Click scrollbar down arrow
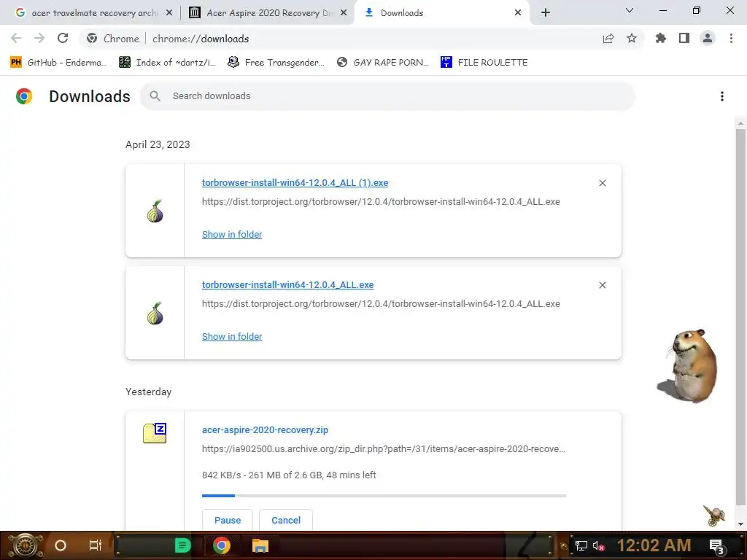Screen dimensions: 747x560 (740, 524)
